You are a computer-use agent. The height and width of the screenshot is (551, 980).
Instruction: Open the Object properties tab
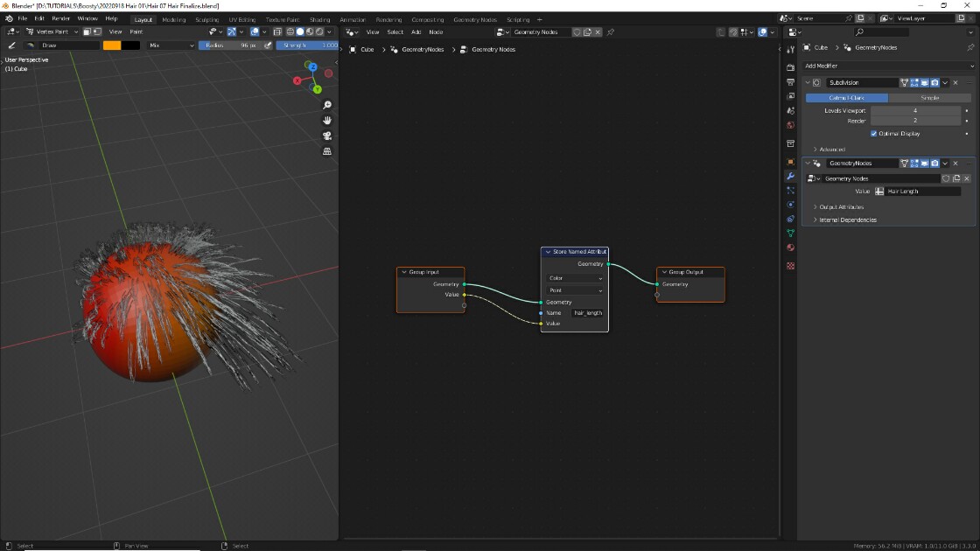point(791,162)
